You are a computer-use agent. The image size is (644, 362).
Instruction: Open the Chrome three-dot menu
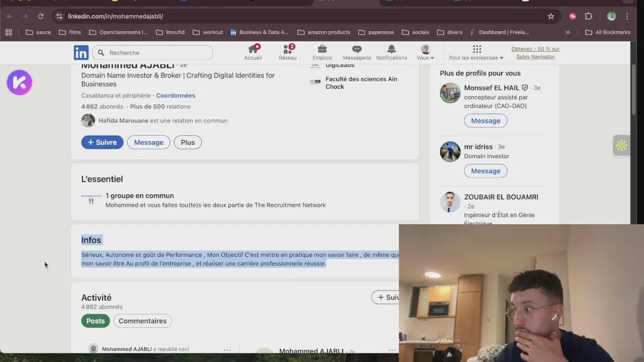(627, 16)
